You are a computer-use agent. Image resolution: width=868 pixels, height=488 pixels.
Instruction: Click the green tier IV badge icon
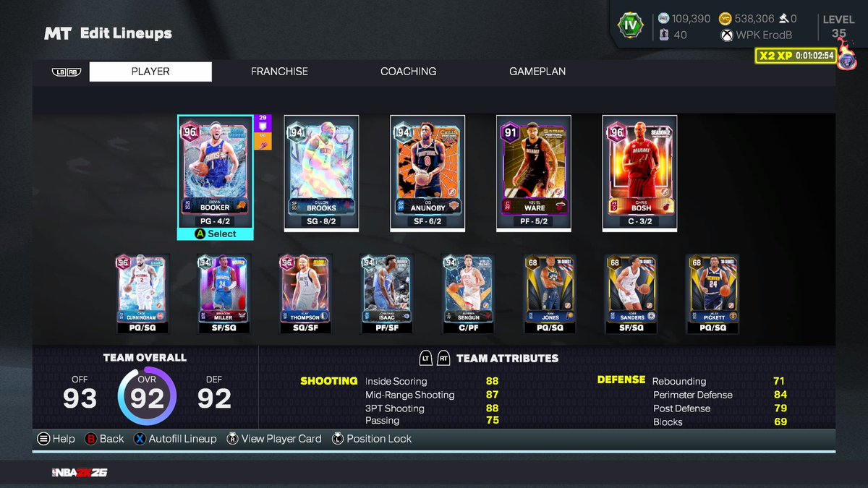(x=630, y=25)
